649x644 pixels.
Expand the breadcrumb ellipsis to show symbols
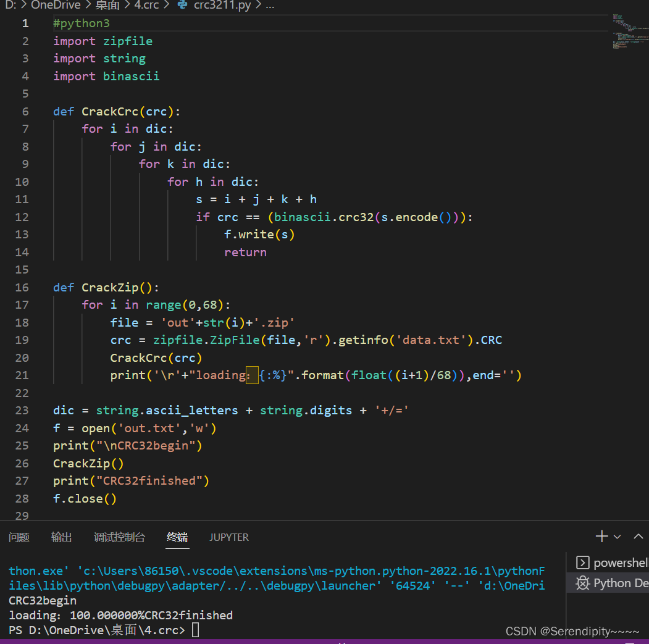[269, 6]
